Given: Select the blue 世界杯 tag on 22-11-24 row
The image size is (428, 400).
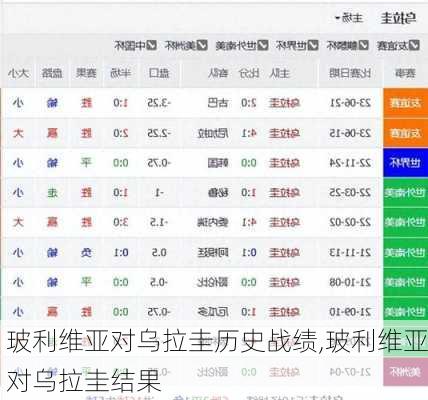Looking at the screenshot, I should click(405, 163).
